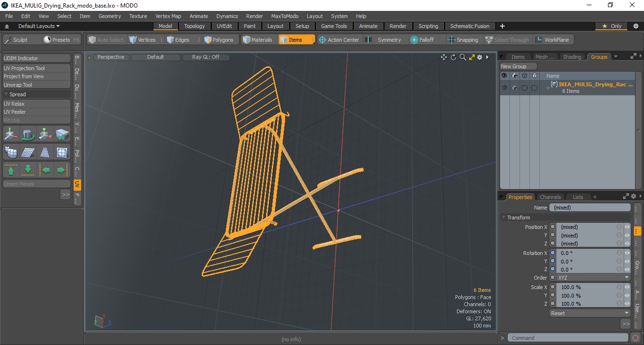This screenshot has width=644, height=345.
Task: Switch to Vertices selection mode
Action: 146,40
